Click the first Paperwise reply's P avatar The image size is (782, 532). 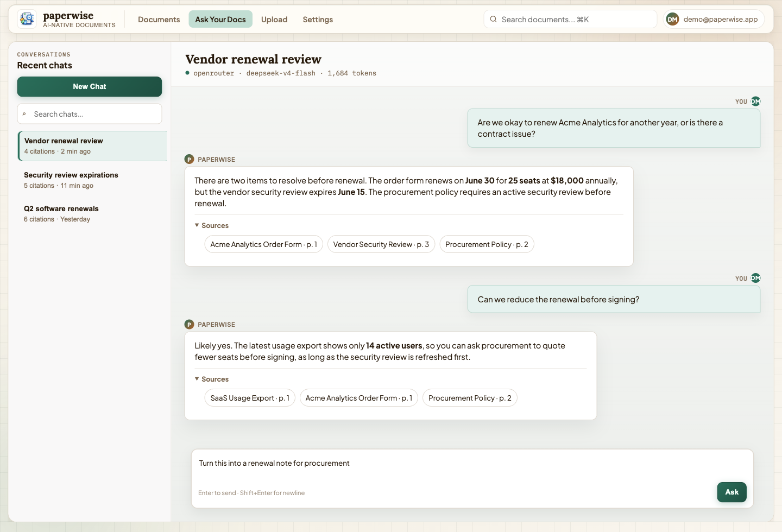(x=189, y=159)
